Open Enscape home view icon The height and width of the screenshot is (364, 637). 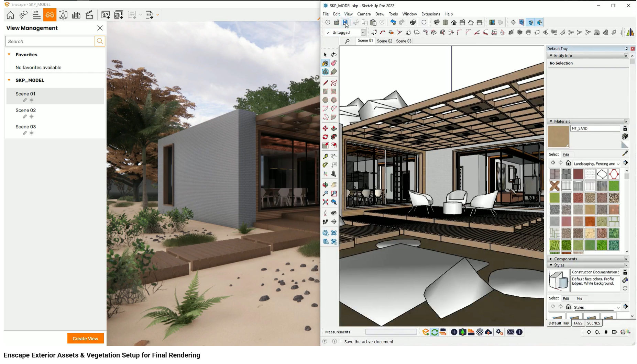click(10, 15)
